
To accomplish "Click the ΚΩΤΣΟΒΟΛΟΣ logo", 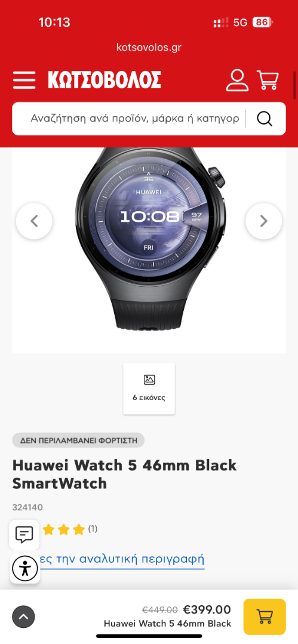I will point(104,80).
